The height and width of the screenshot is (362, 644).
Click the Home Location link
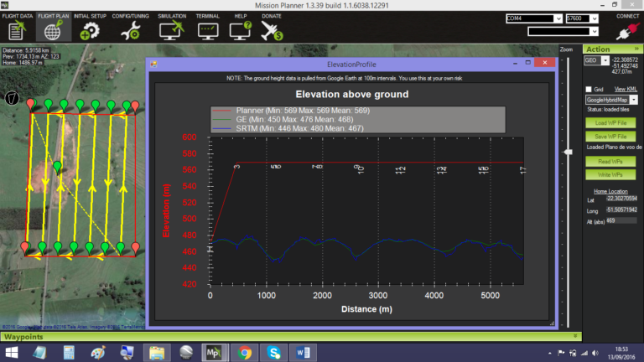[610, 191]
